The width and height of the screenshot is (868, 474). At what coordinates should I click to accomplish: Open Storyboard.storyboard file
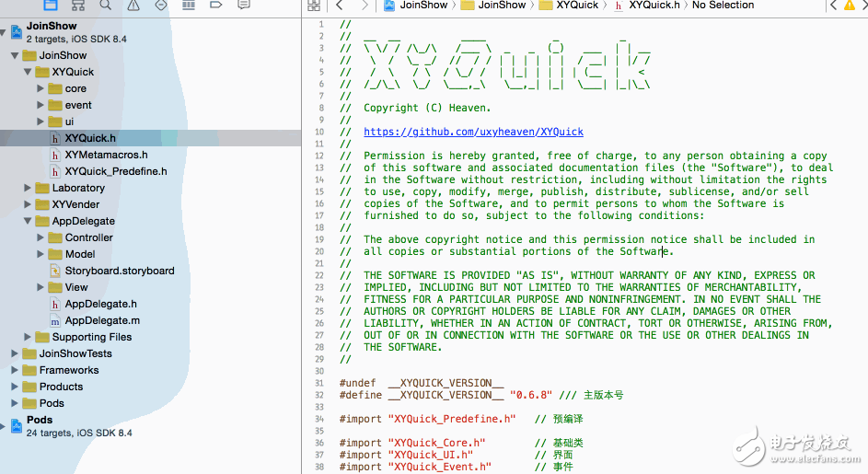[119, 271]
